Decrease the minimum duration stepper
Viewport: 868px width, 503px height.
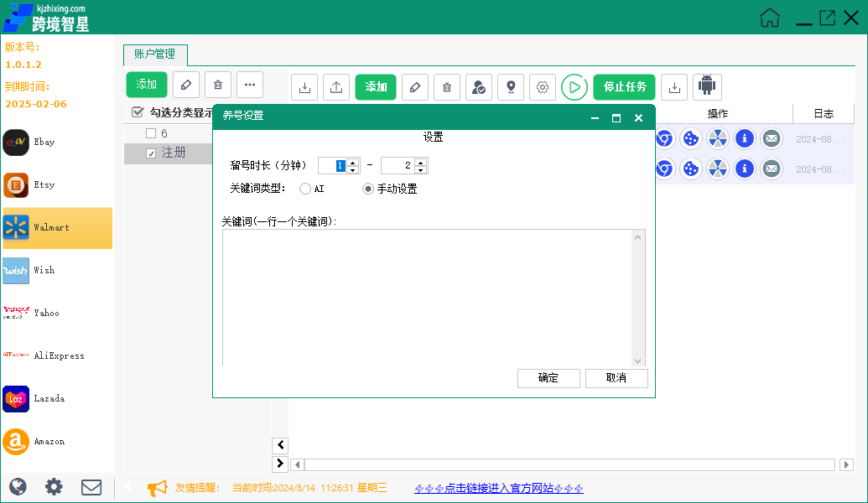click(x=352, y=169)
